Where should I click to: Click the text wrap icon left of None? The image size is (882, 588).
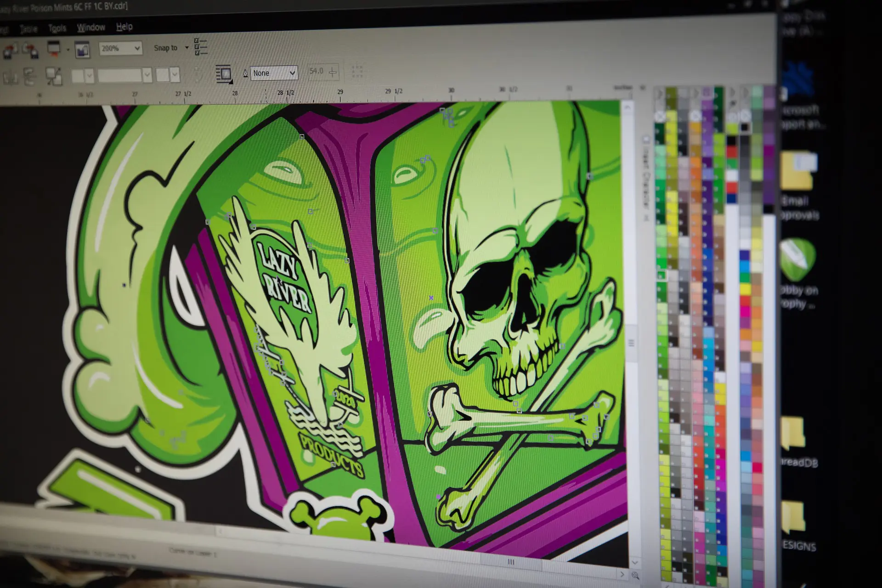point(224,73)
